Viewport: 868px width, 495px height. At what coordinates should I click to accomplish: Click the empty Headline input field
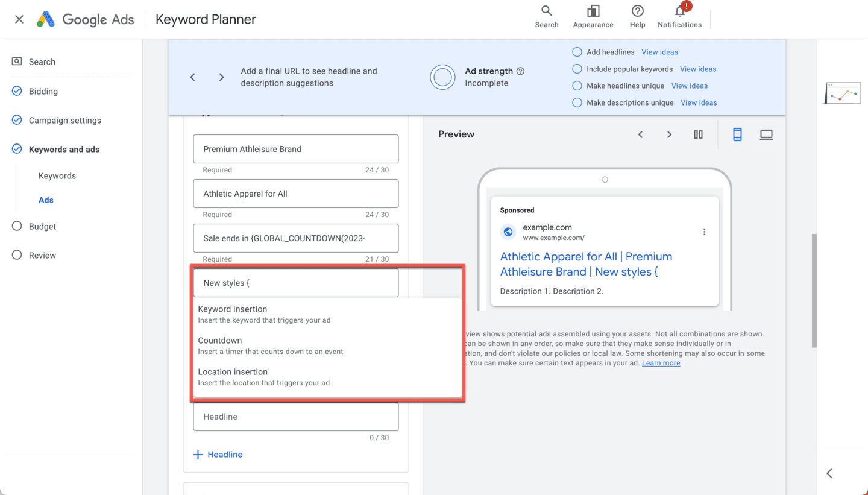pyautogui.click(x=296, y=417)
